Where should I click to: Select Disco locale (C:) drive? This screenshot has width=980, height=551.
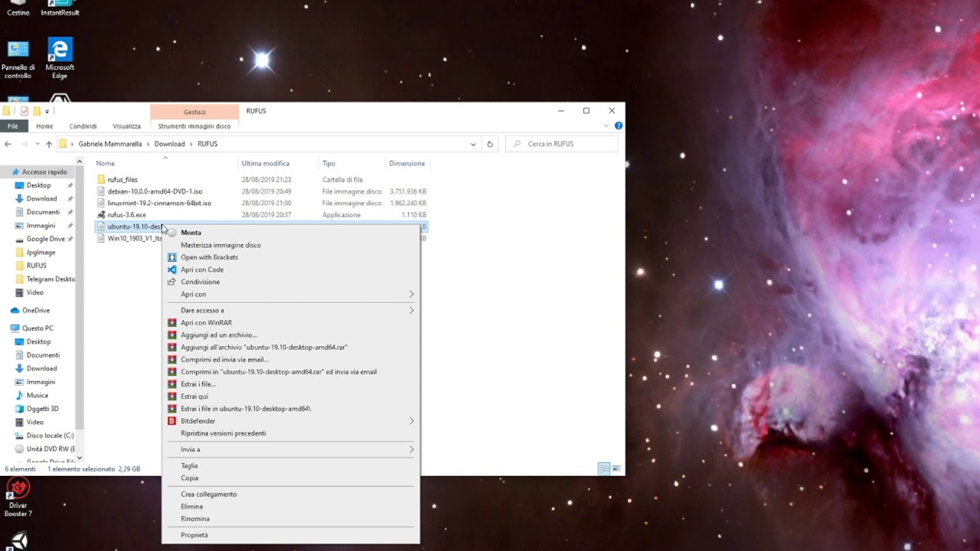(x=50, y=435)
